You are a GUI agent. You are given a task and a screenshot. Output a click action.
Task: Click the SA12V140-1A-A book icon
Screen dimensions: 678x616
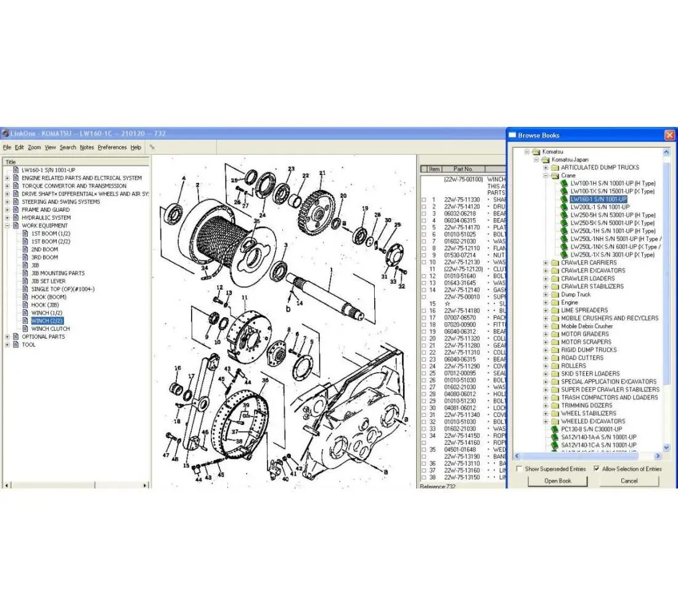click(555, 437)
